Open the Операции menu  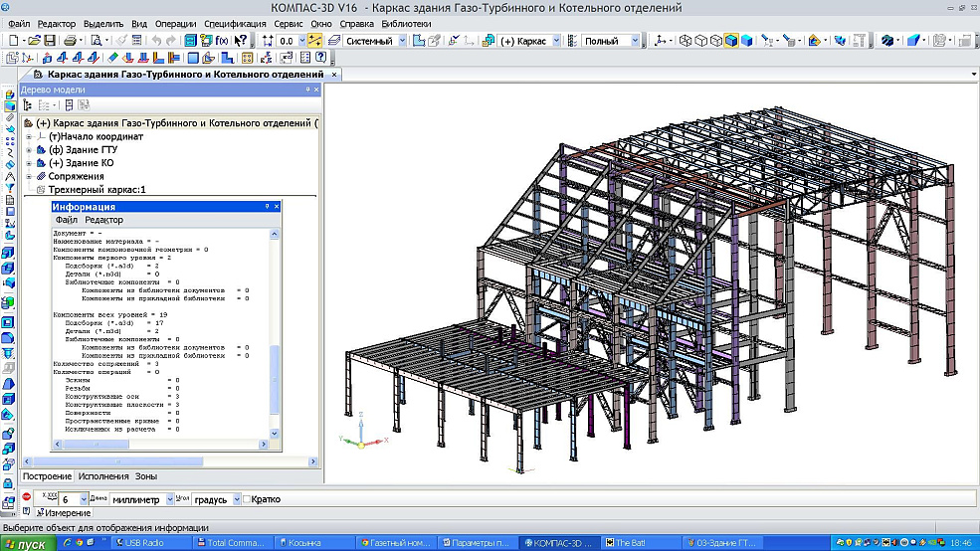pyautogui.click(x=177, y=23)
